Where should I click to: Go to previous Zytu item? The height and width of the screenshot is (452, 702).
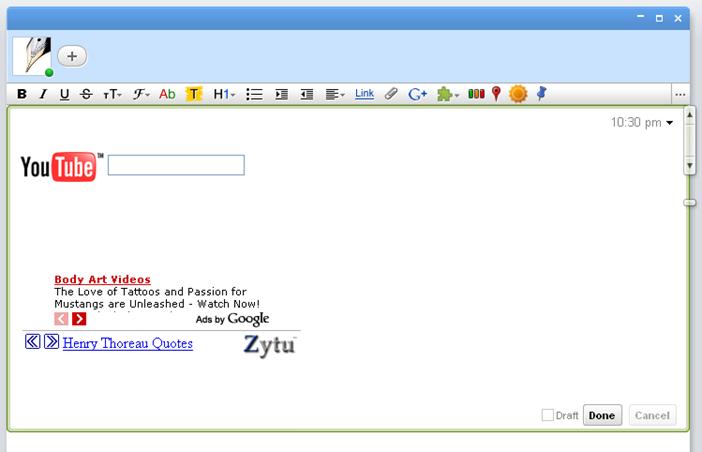tap(33, 341)
